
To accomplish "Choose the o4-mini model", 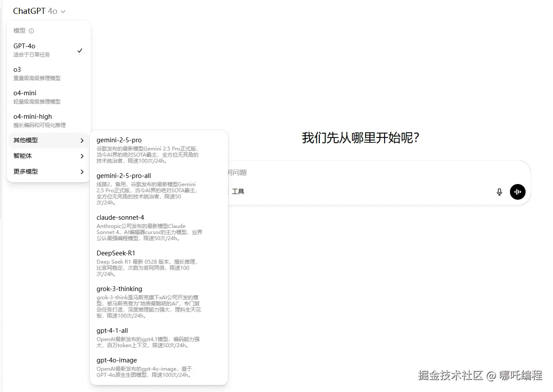I will (x=49, y=97).
